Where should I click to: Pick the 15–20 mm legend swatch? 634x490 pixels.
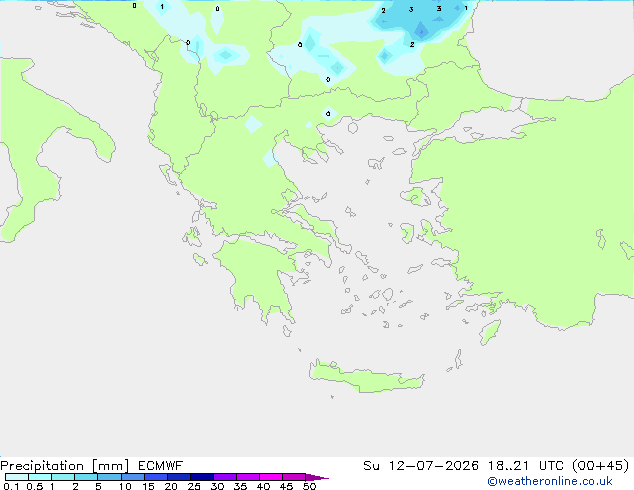(155, 477)
